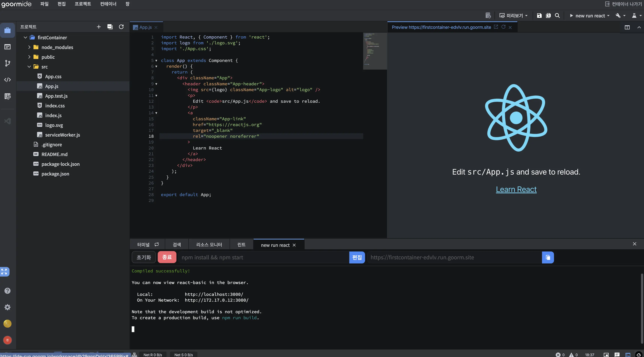This screenshot has width=644, height=357.
Task: Fold the header block at line 9
Action: (x=156, y=84)
